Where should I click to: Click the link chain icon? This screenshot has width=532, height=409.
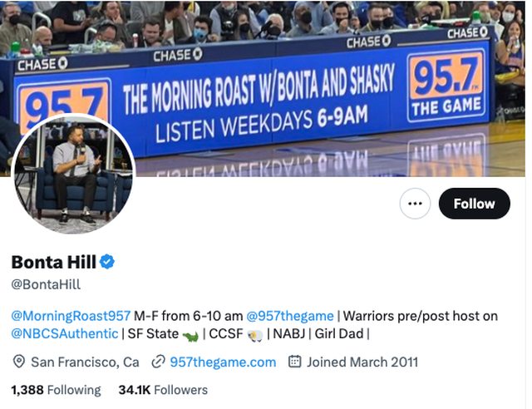(x=158, y=362)
